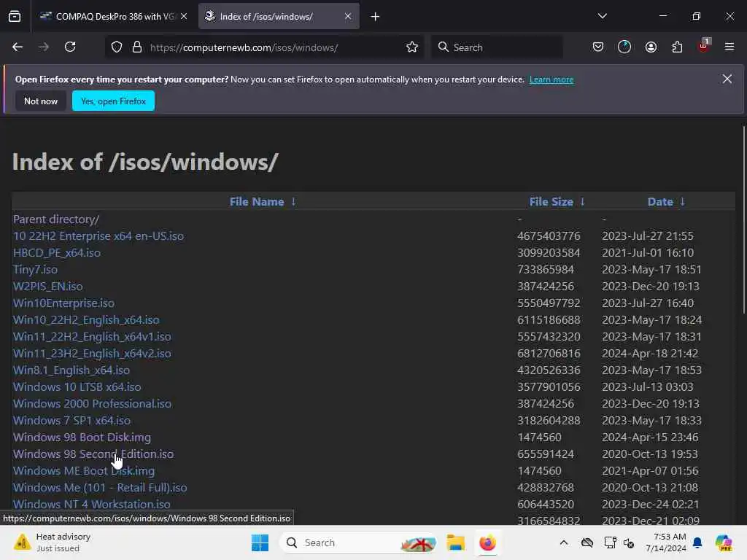The height and width of the screenshot is (560, 747).
Task: Open Windows 10 LTSB x64.iso link
Action: pyautogui.click(x=77, y=387)
